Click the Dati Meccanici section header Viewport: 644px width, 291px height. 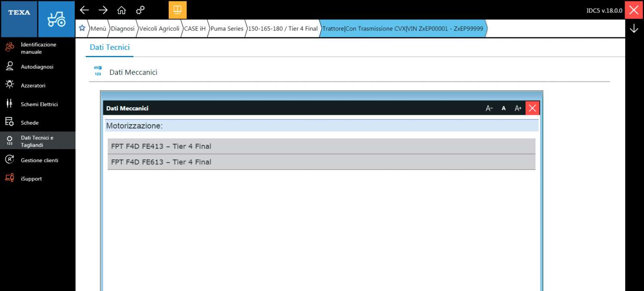133,72
